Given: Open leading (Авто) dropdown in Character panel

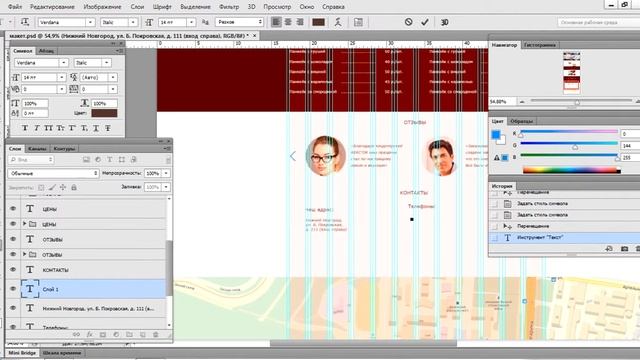Looking at the screenshot, I should 113,77.
